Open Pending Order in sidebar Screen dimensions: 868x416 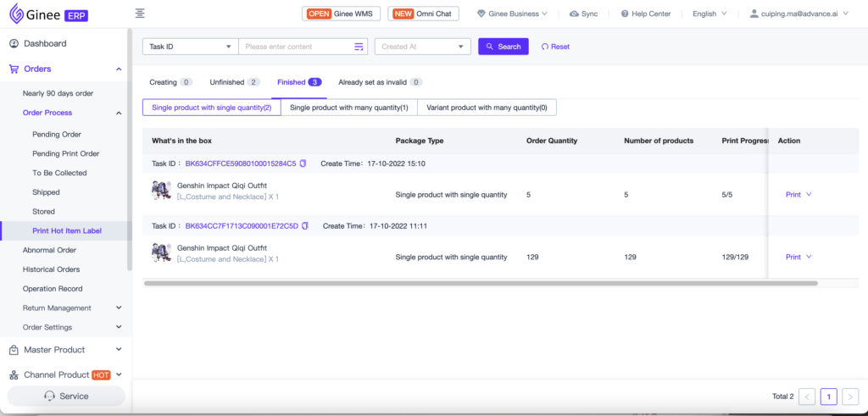tap(57, 135)
